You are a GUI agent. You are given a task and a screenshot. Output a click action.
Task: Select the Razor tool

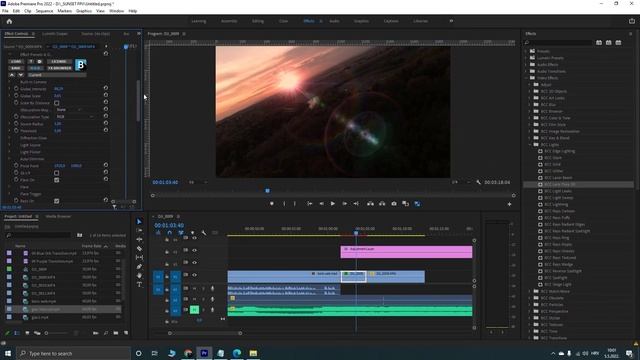click(x=139, y=248)
